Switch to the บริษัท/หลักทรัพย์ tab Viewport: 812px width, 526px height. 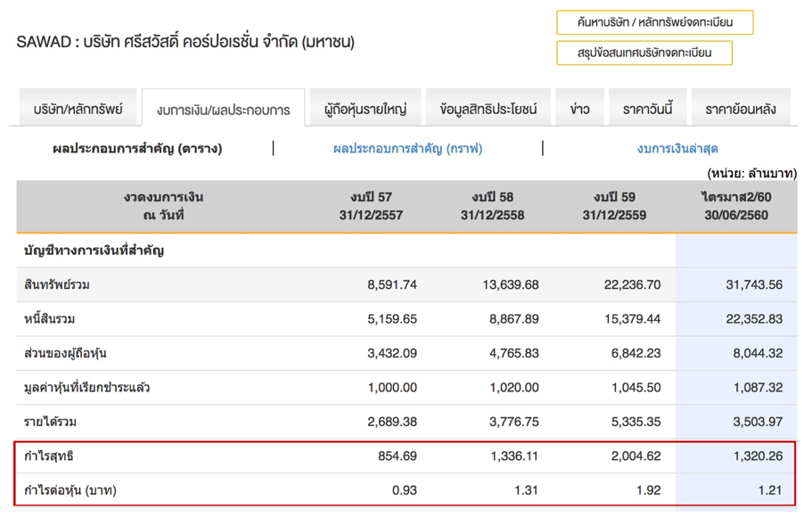point(78,110)
